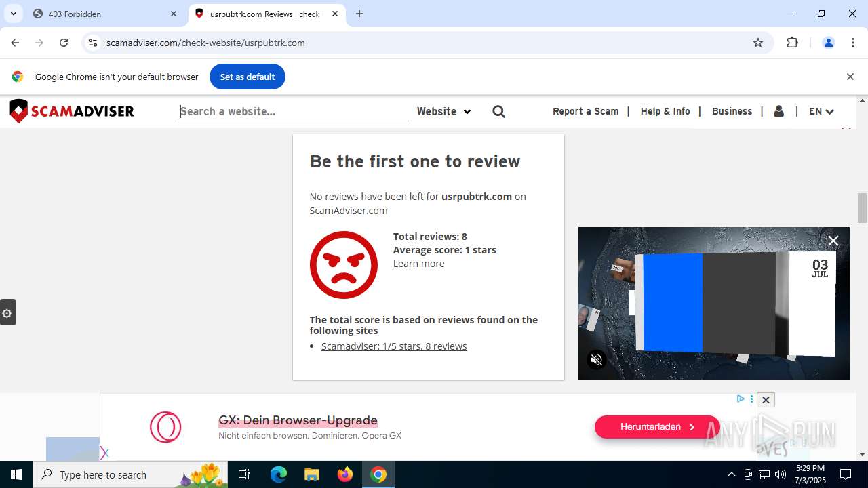Click the page vertical scrollbar thumb

click(862, 207)
